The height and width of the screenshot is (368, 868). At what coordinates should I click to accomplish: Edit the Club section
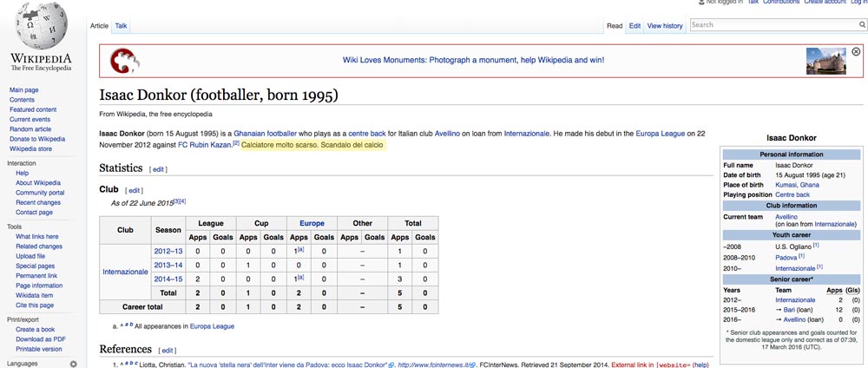[x=134, y=190]
